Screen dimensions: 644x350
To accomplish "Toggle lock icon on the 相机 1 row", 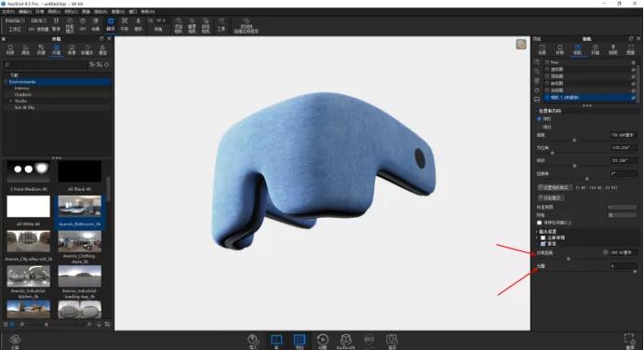I will [x=633, y=98].
